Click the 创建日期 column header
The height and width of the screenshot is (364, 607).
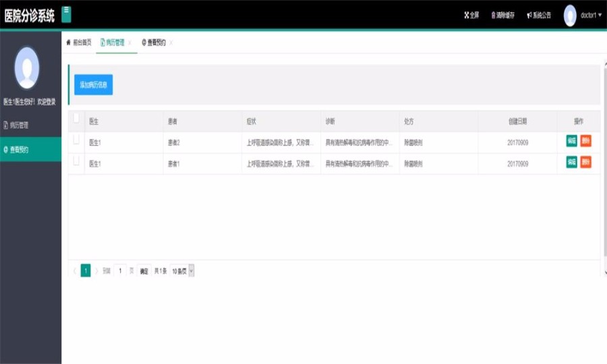pyautogui.click(x=517, y=121)
